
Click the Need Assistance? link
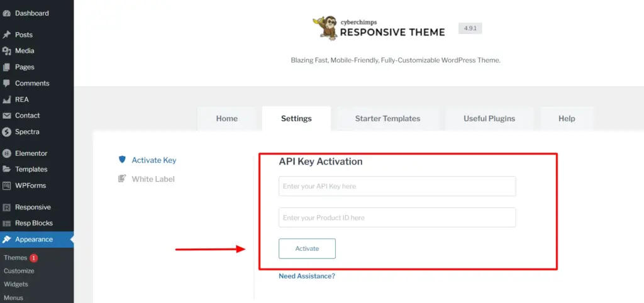pos(307,276)
